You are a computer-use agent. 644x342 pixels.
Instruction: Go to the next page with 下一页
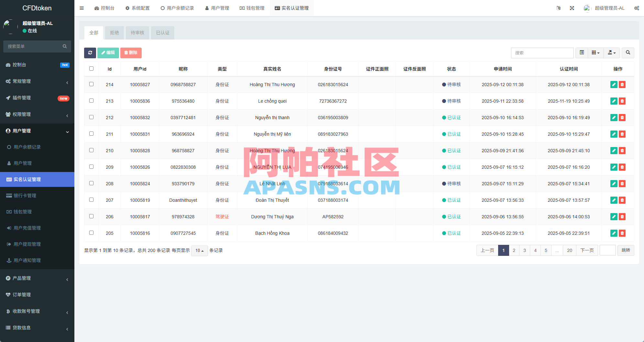tap(587, 250)
